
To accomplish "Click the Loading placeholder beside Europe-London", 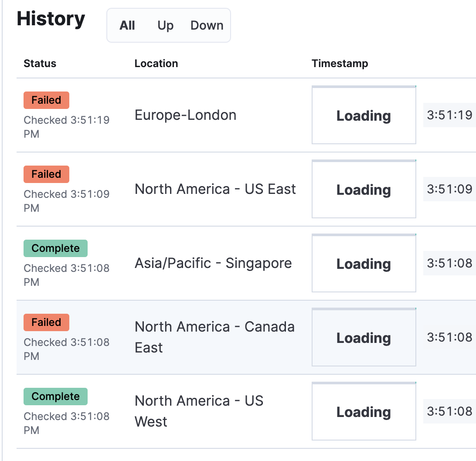I will point(364,115).
